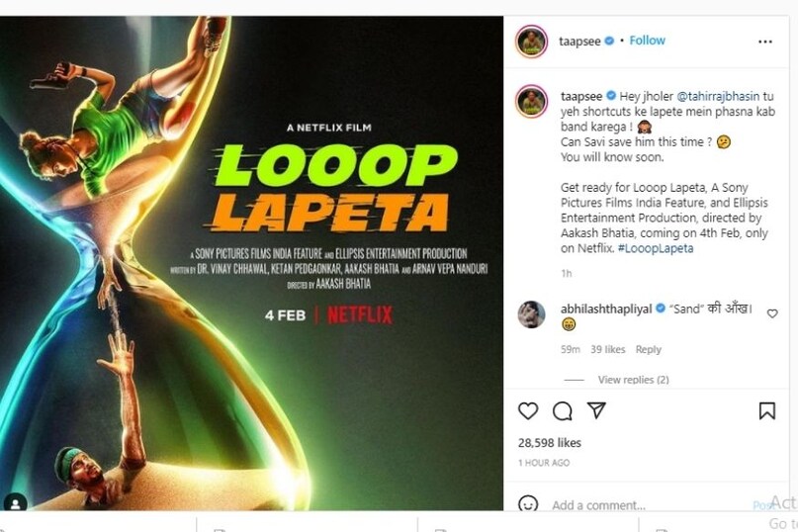Like the post with the heart icon

click(528, 410)
